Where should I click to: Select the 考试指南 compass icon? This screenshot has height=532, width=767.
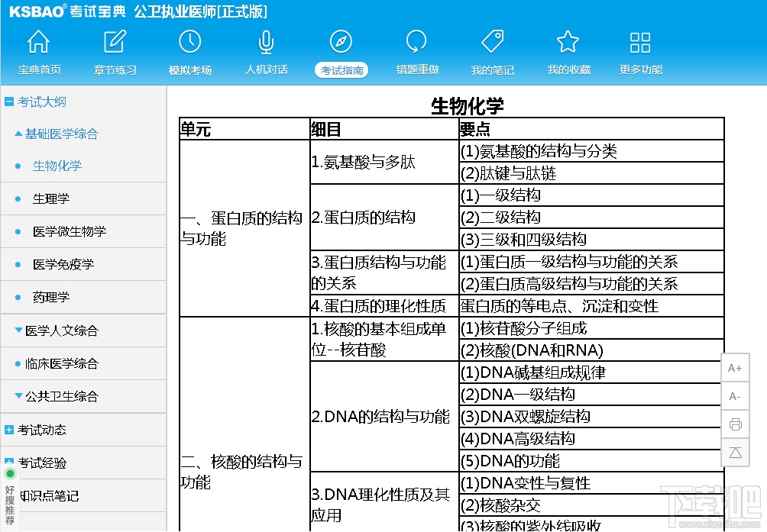tap(341, 41)
